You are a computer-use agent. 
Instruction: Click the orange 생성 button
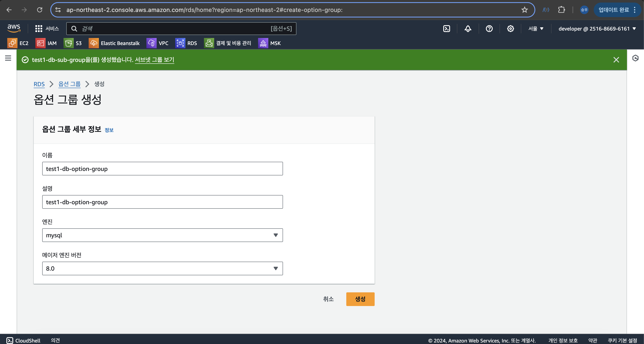360,299
